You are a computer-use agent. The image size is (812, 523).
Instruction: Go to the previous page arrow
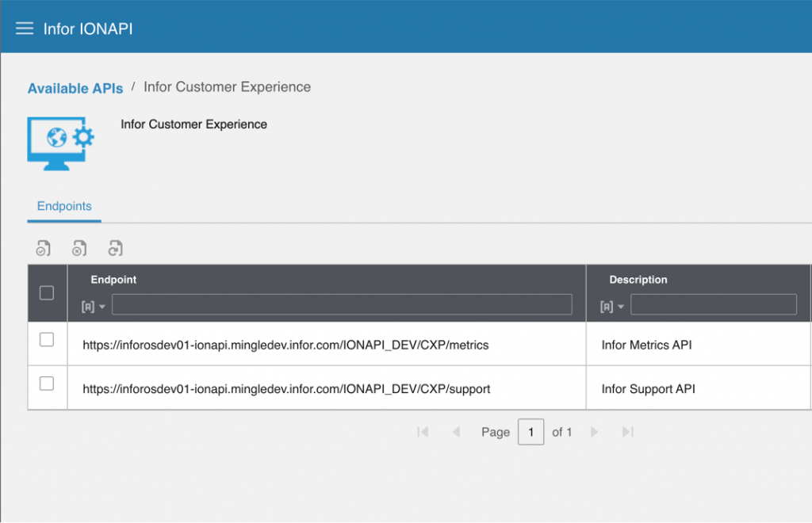coord(456,432)
